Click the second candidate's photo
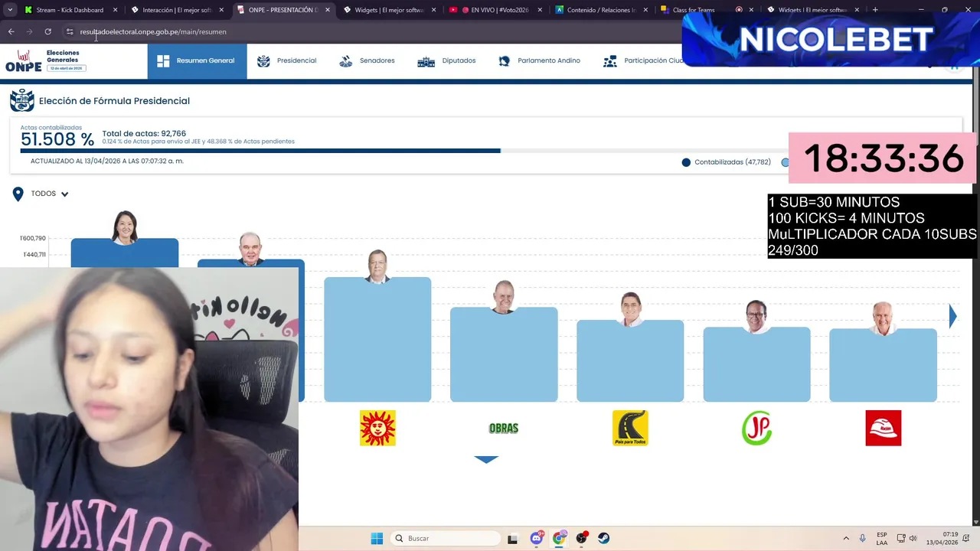Image resolution: width=980 pixels, height=551 pixels. [250, 249]
